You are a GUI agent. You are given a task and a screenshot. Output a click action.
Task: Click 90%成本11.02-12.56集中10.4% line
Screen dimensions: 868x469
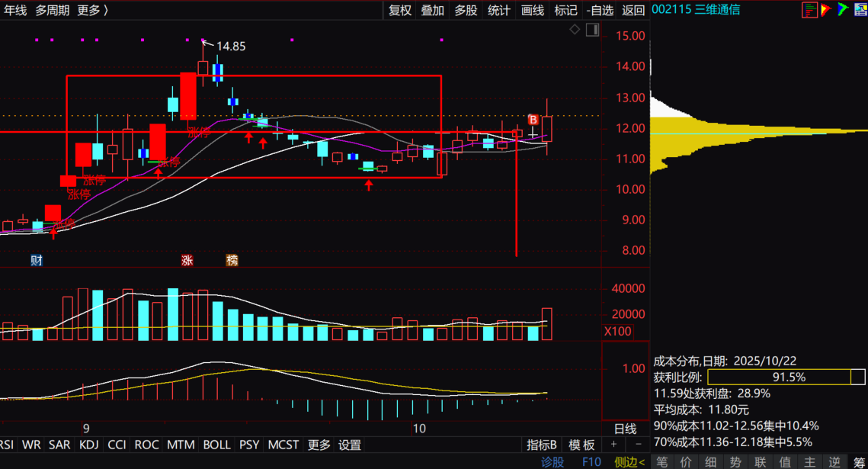(x=735, y=426)
